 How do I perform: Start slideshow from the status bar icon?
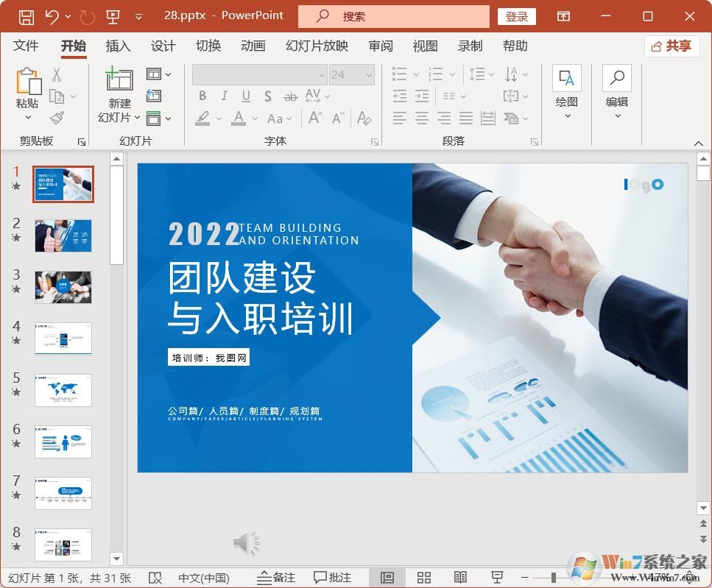[498, 577]
